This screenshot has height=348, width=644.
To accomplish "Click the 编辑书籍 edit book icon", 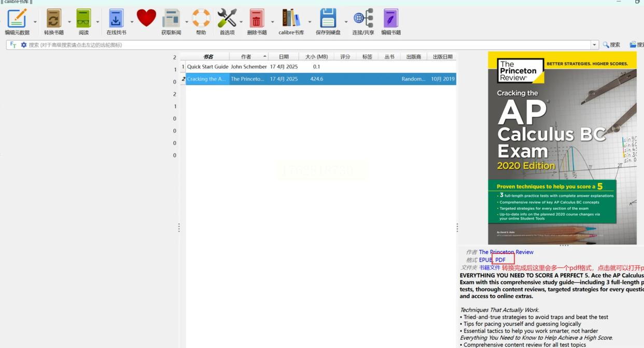I will pyautogui.click(x=391, y=19).
